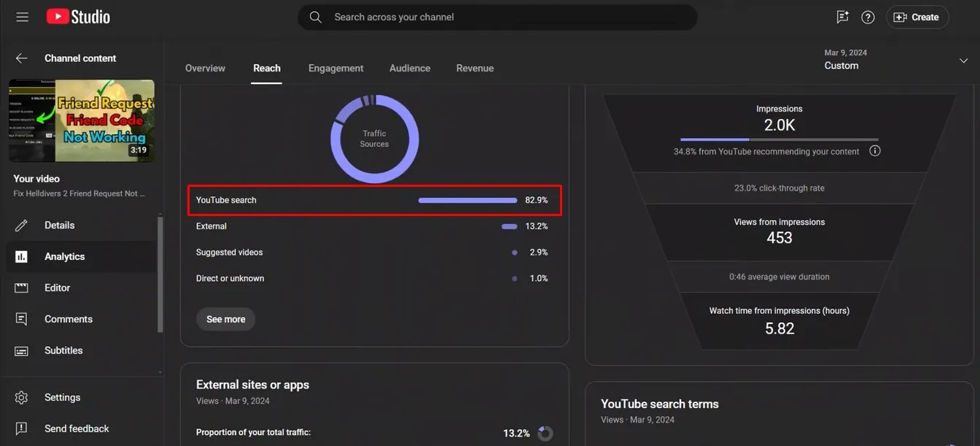
Task: Click the 23.0% click-through rate text
Action: coord(779,188)
